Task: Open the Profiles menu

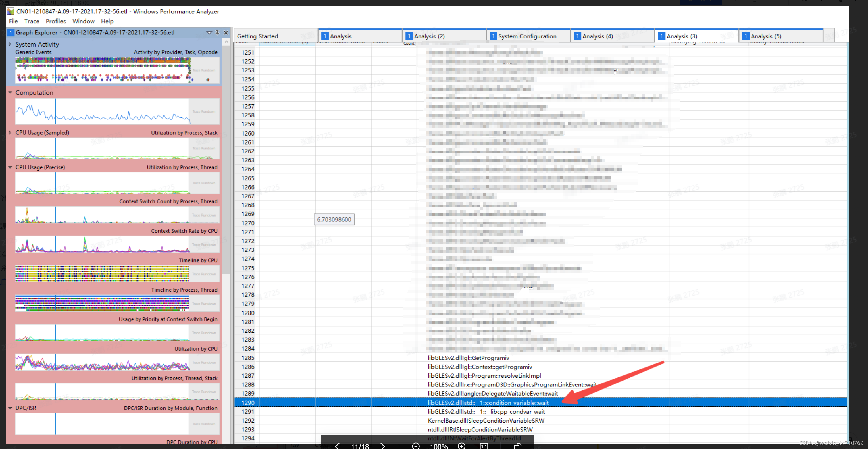Action: click(x=56, y=21)
